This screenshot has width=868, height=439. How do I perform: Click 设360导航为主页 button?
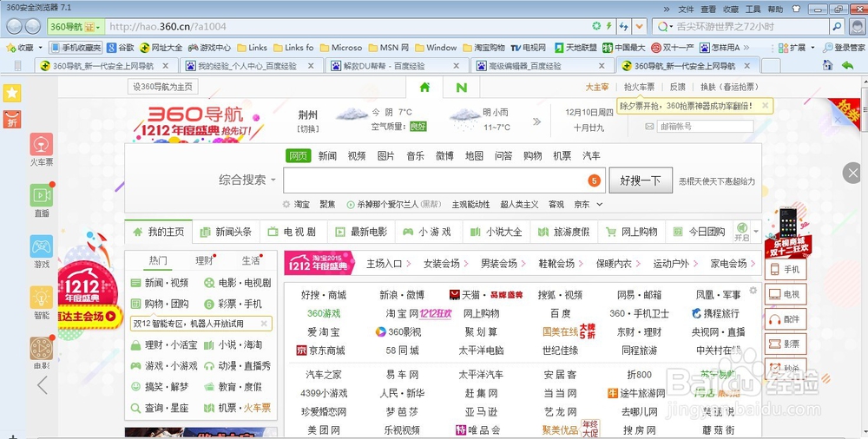tap(163, 87)
